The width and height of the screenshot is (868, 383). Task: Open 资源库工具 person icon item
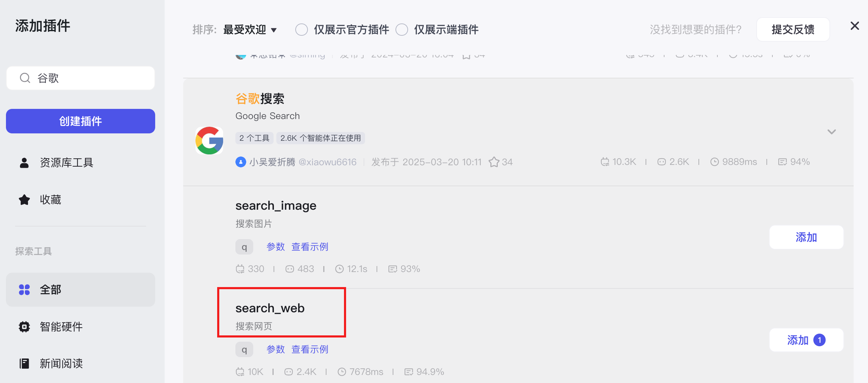coord(24,163)
